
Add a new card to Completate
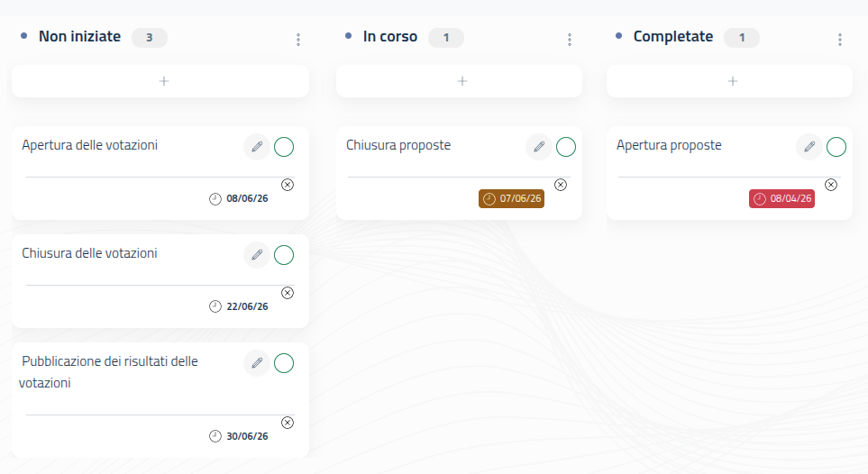pos(729,81)
